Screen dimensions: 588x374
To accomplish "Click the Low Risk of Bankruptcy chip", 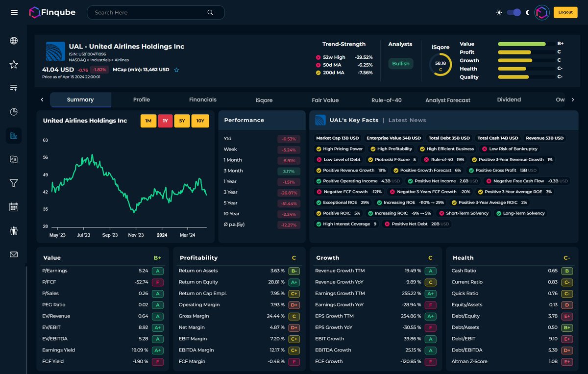I will (x=510, y=149).
